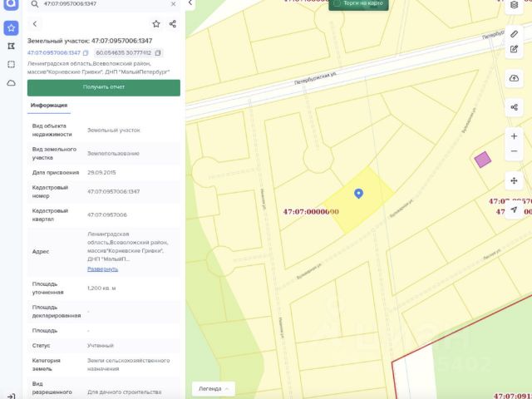Image resolution: width=532 pixels, height=399 pixels.
Task: Click the status value Учтенный
Action: coord(101,346)
